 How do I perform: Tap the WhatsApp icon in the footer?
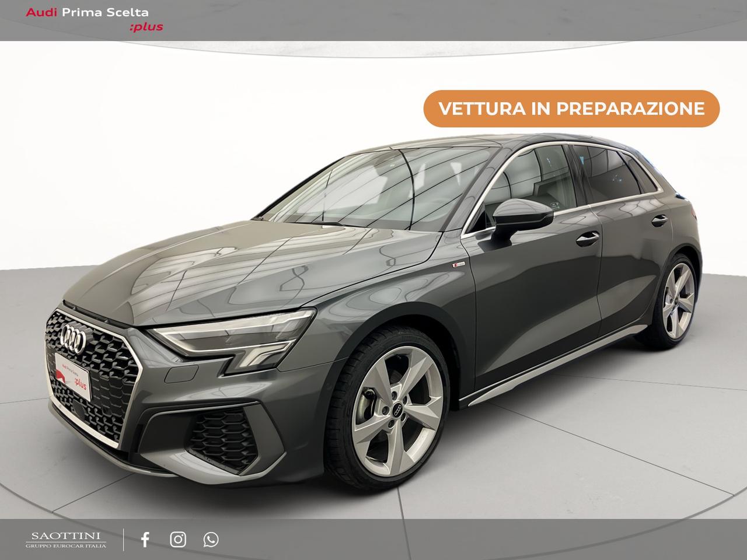(211, 540)
